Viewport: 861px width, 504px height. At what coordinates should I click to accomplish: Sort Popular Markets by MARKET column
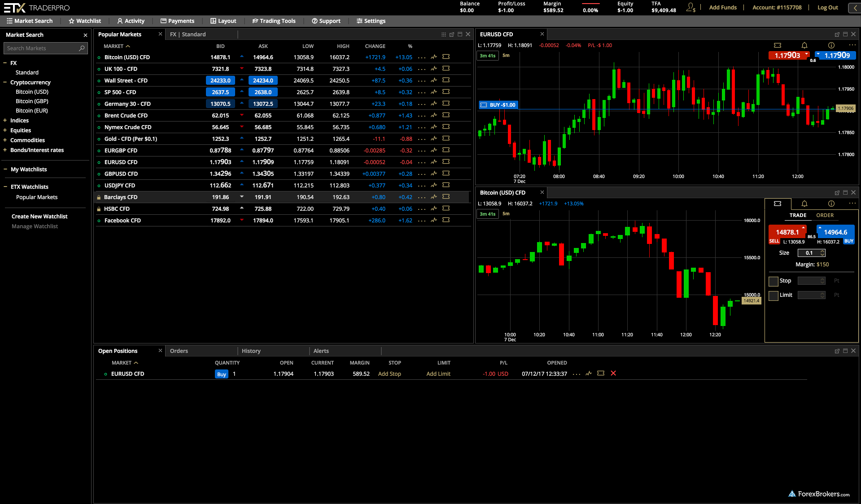point(117,46)
